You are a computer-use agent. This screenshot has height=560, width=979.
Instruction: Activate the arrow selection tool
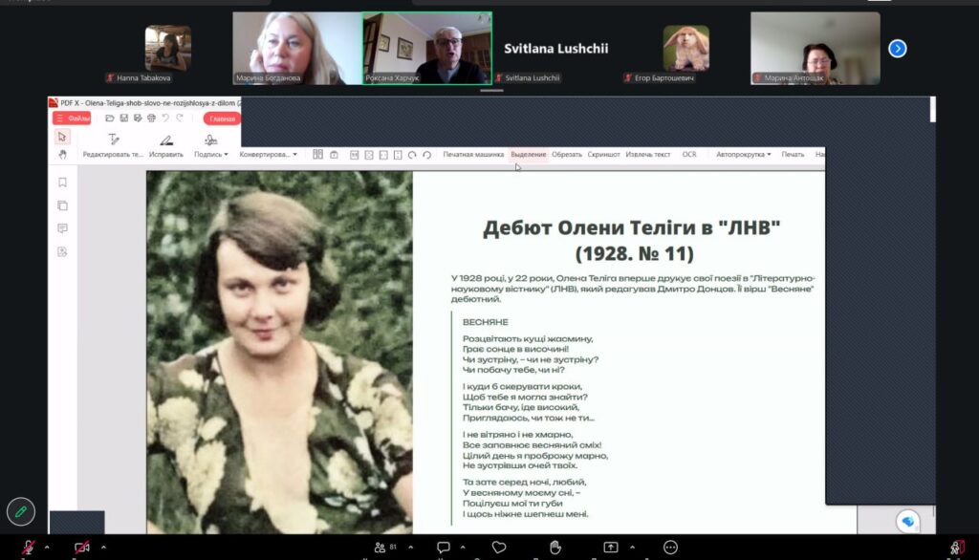(x=62, y=137)
